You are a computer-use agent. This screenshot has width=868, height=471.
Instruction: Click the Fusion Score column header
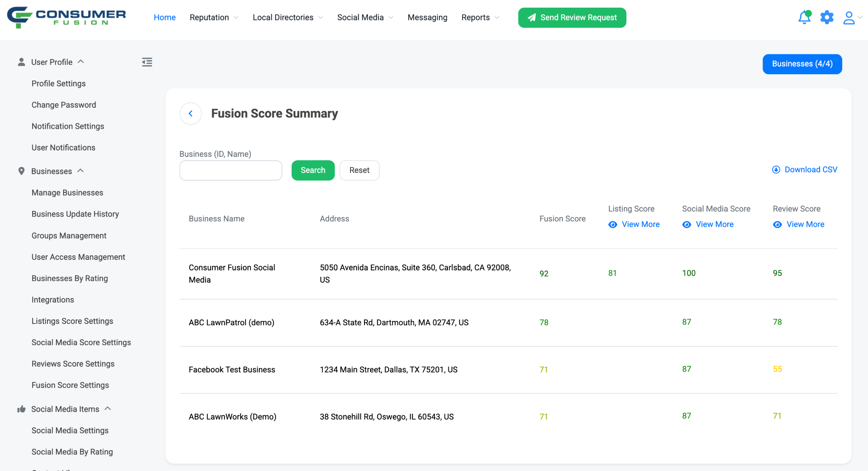point(562,219)
